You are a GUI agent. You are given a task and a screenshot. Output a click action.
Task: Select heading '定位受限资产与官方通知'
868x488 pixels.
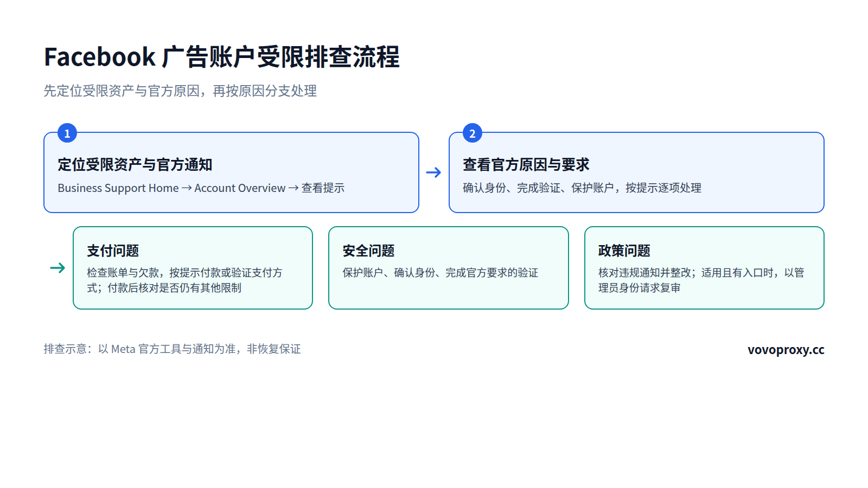135,165
